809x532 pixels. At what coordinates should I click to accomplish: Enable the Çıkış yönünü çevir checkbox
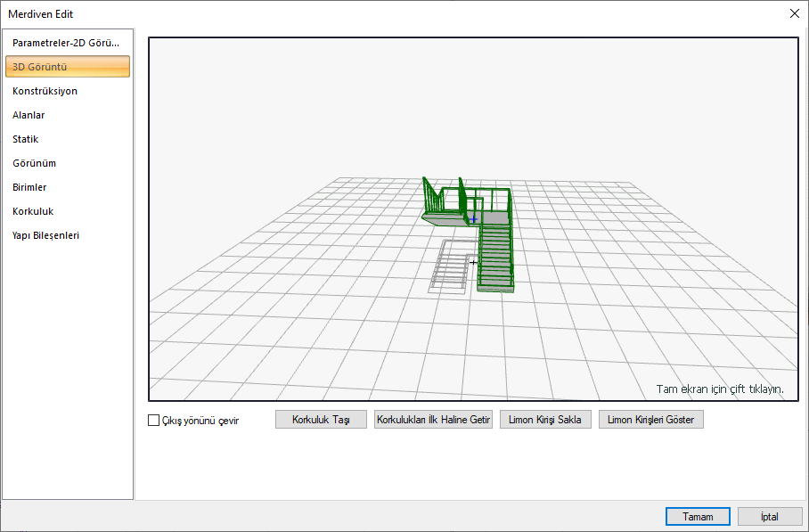(154, 421)
